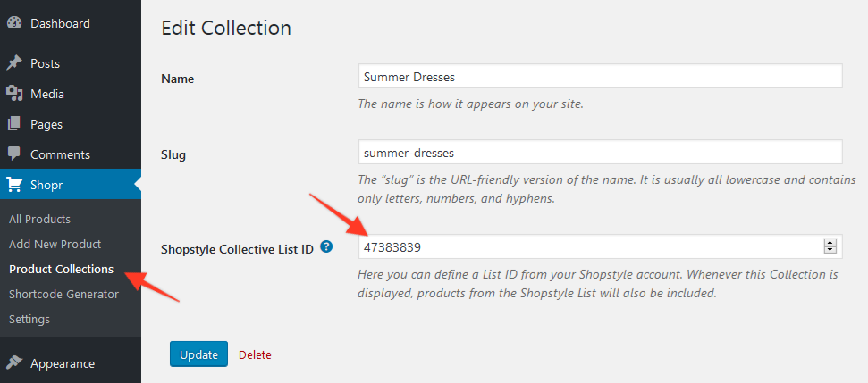Open Shopr Settings submenu item
The height and width of the screenshot is (383, 868).
[29, 319]
